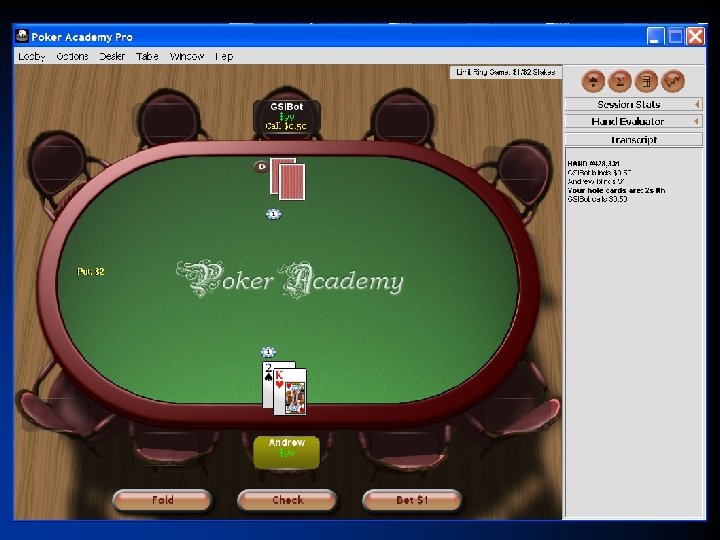720x540 pixels.
Task: Click the Poker Academy Pro title bar icon
Action: coord(22,36)
